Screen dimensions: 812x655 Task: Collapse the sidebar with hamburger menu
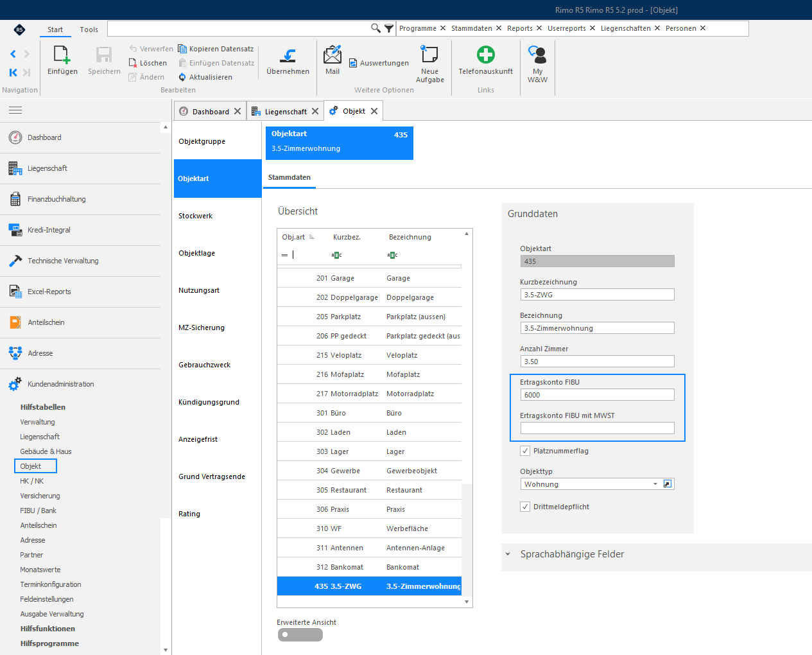tap(15, 110)
